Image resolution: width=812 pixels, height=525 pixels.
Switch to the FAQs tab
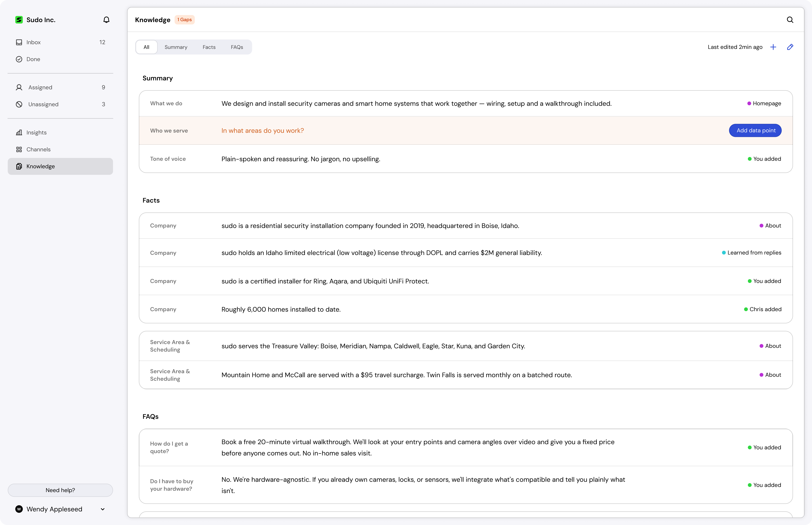tap(237, 47)
